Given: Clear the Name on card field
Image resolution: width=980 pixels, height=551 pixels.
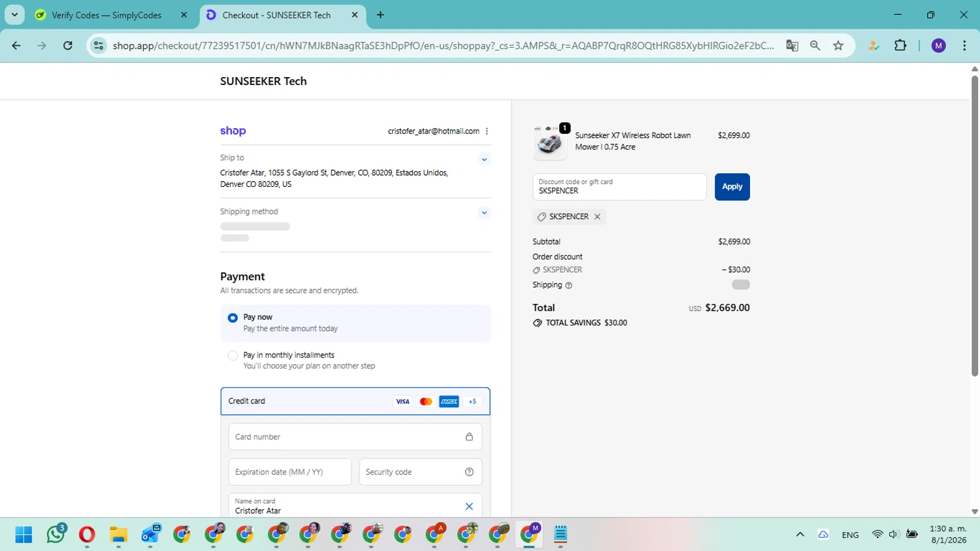Looking at the screenshot, I should [x=469, y=507].
